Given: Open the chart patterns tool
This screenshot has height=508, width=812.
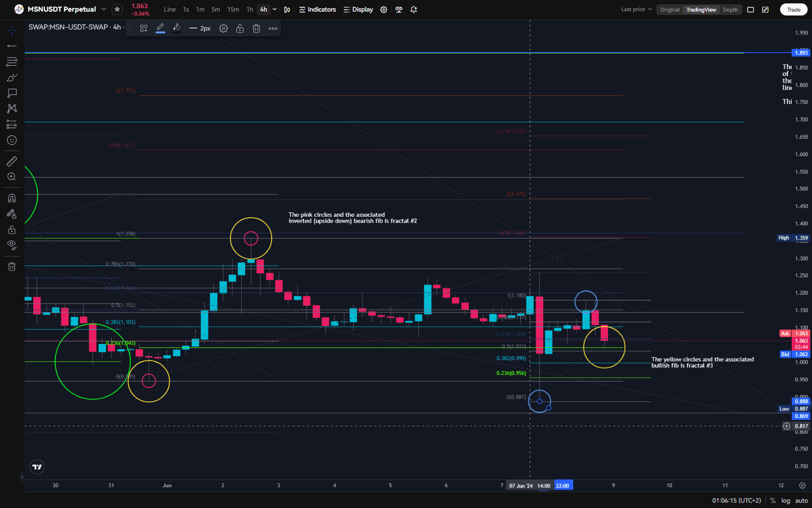Looking at the screenshot, I should point(12,108).
